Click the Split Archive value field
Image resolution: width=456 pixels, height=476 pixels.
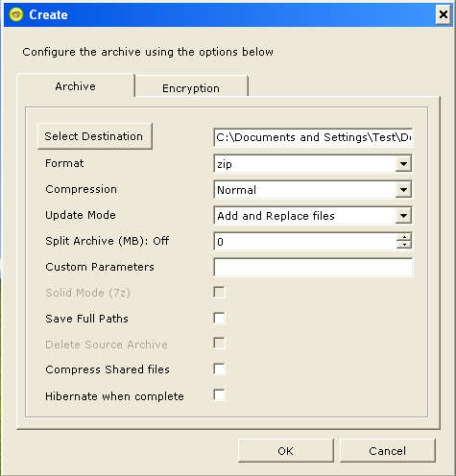(305, 241)
